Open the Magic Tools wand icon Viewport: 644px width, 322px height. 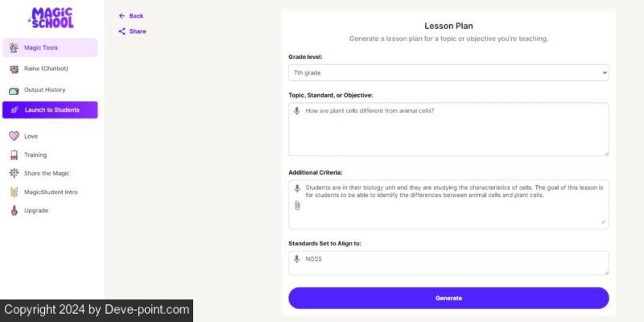click(14, 47)
